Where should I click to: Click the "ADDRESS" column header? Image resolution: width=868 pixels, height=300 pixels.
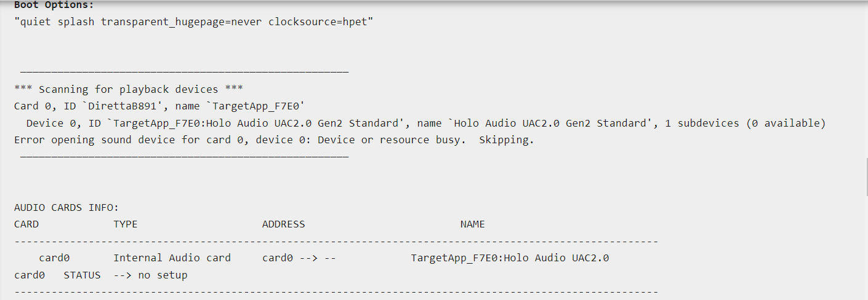pos(283,224)
